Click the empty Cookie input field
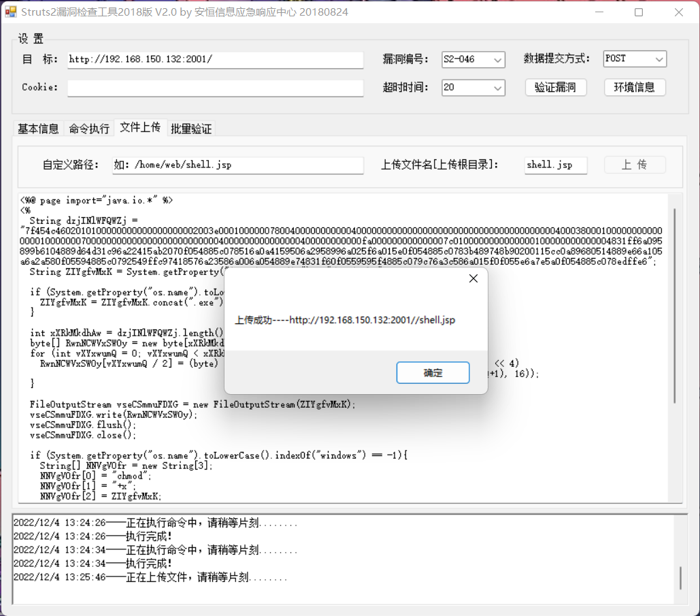Viewport: 700px width, 616px height. [215, 88]
